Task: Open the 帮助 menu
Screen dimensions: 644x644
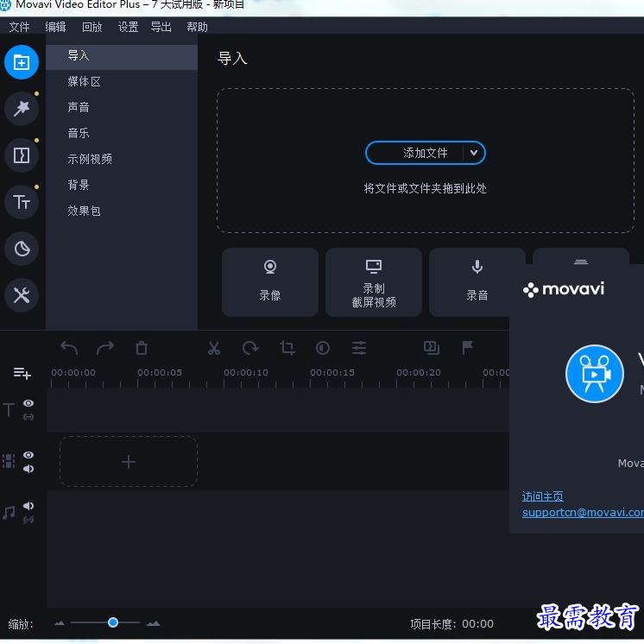Action: 197,27
